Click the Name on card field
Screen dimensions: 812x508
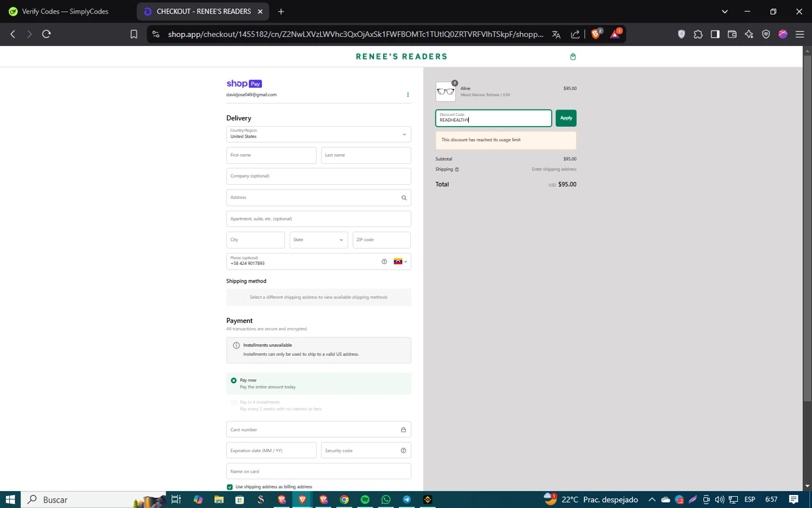click(319, 471)
